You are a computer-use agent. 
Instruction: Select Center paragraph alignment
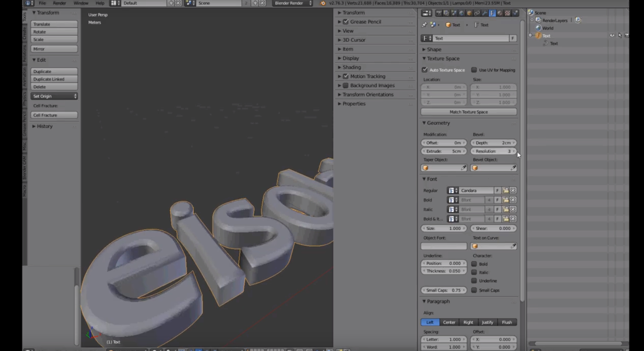pyautogui.click(x=449, y=322)
